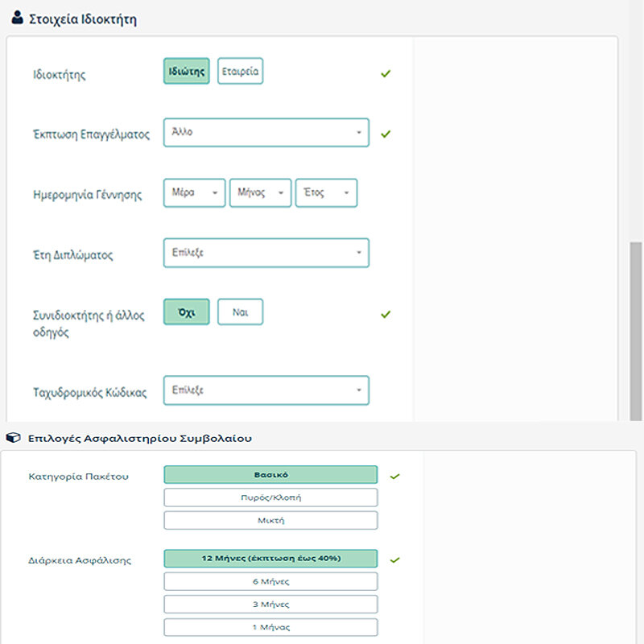Select the 6 Μήνες insurance duration
The image size is (644, 644).
pyautogui.click(x=270, y=581)
